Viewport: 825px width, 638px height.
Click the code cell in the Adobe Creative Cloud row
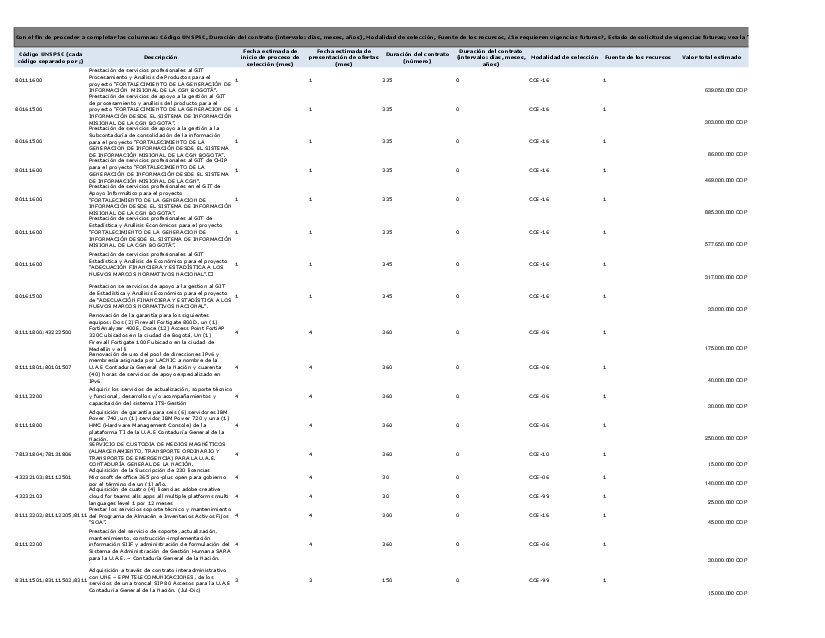click(x=28, y=496)
